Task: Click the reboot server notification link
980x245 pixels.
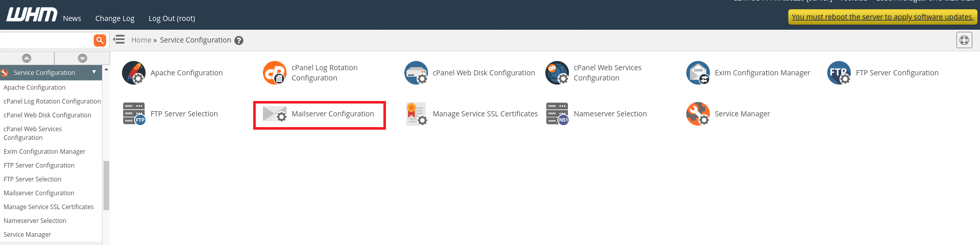Action: pos(882,17)
